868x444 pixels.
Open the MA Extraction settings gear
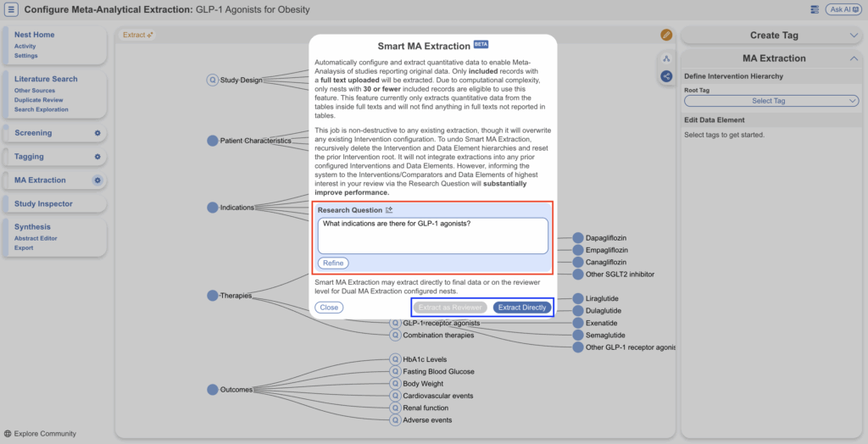coord(97,180)
